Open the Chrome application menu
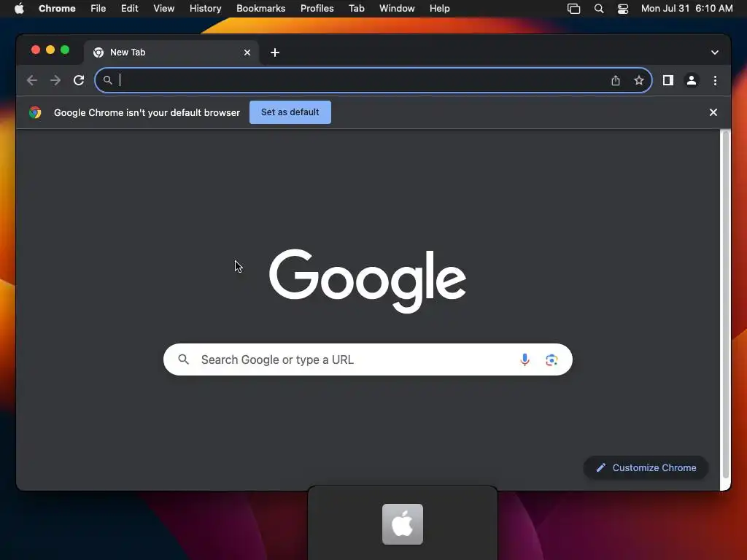Viewport: 747px width, 560px height. click(x=57, y=8)
